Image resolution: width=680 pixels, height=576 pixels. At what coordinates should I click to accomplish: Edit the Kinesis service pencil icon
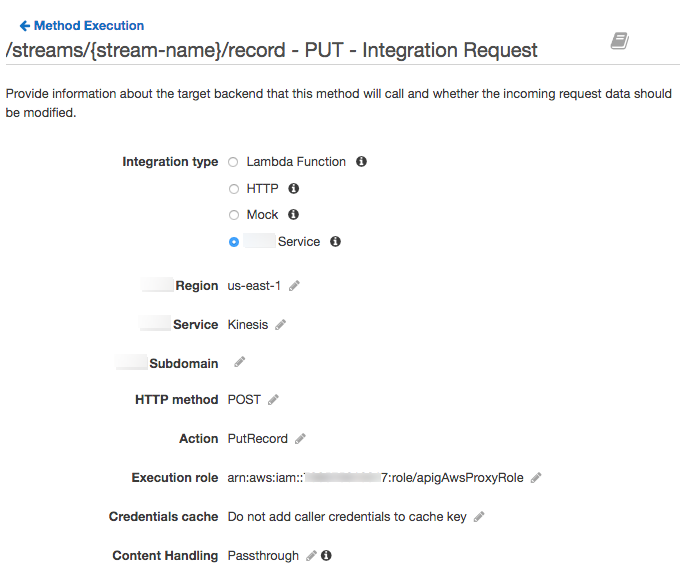click(x=281, y=325)
